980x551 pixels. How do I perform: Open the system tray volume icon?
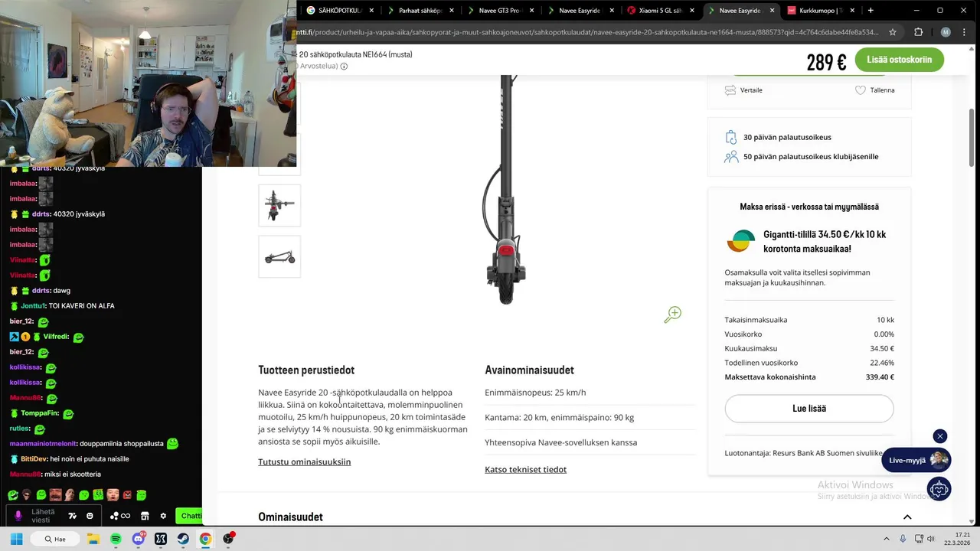click(931, 539)
